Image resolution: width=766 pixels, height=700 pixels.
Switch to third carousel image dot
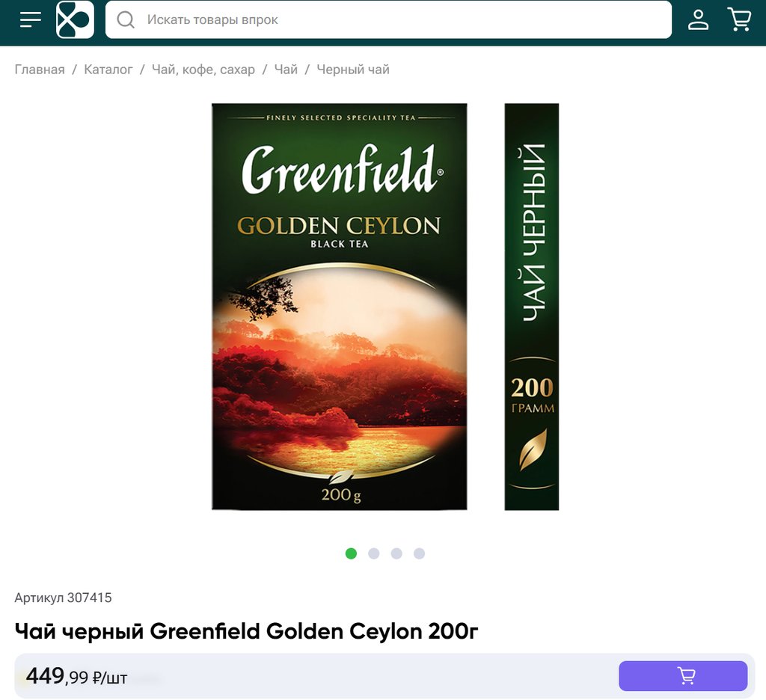coord(396,553)
